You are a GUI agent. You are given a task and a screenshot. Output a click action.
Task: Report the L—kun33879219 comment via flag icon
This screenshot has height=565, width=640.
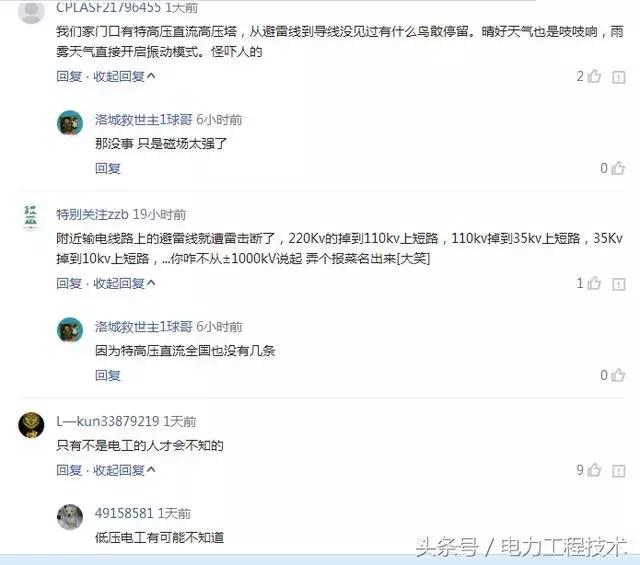pyautogui.click(x=618, y=471)
